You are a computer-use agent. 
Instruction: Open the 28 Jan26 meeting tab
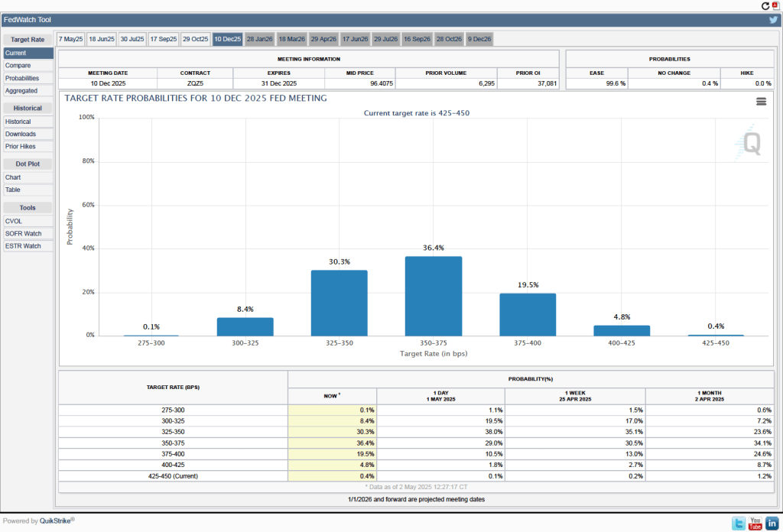pyautogui.click(x=259, y=39)
